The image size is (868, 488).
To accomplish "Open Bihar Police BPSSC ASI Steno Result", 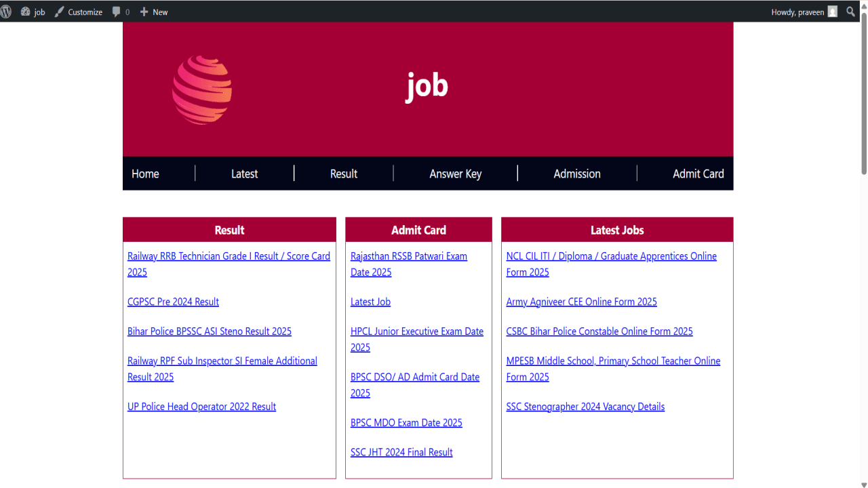I will click(210, 331).
